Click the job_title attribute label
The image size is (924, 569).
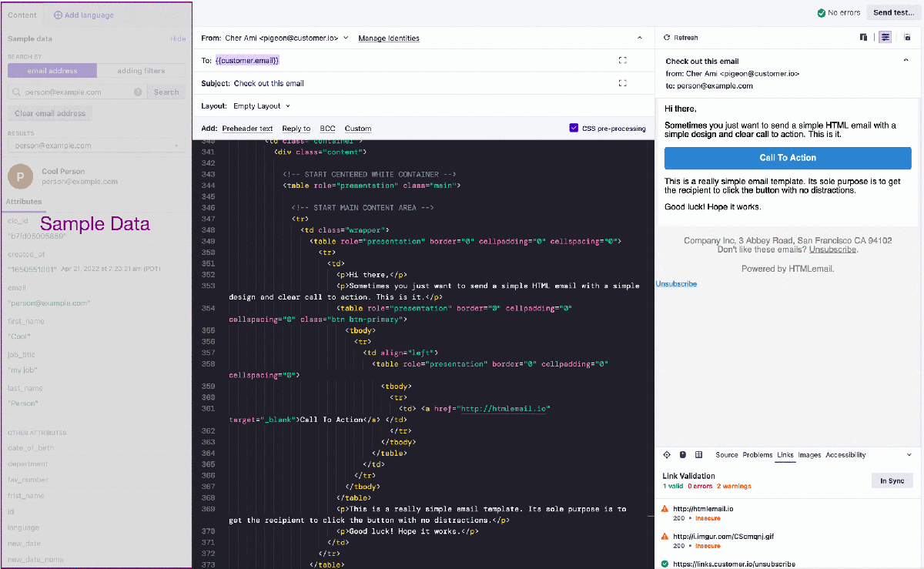point(22,355)
